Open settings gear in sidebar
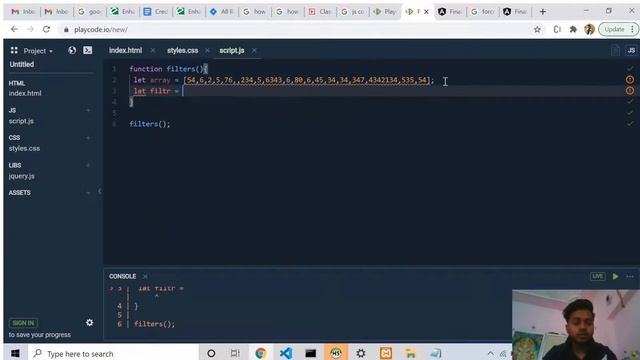The image size is (640, 360). [x=89, y=323]
